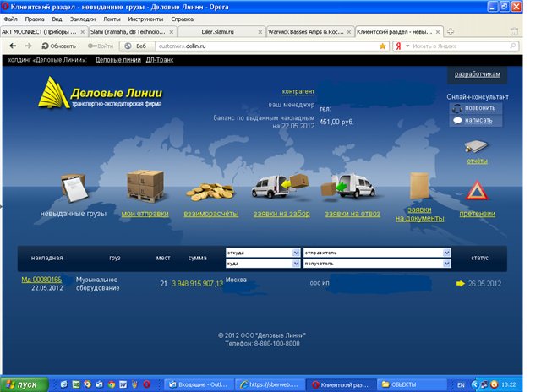Open the Вид menu
Viewport: 541px width, 392px height.
tap(57, 19)
